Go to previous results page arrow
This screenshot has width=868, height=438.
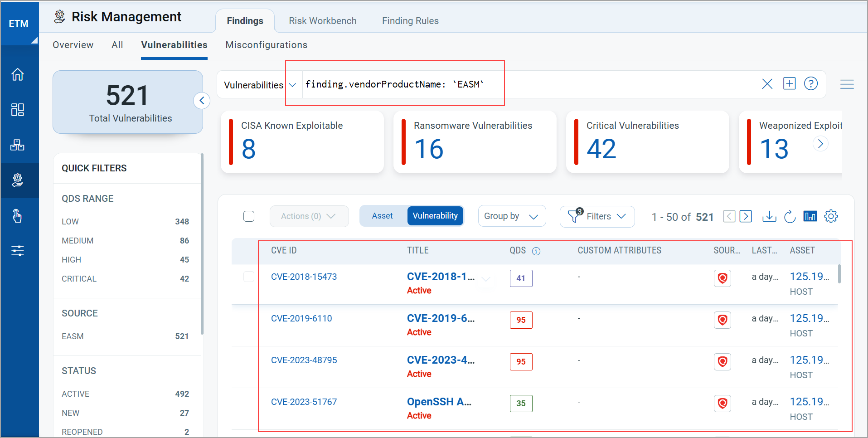729,216
